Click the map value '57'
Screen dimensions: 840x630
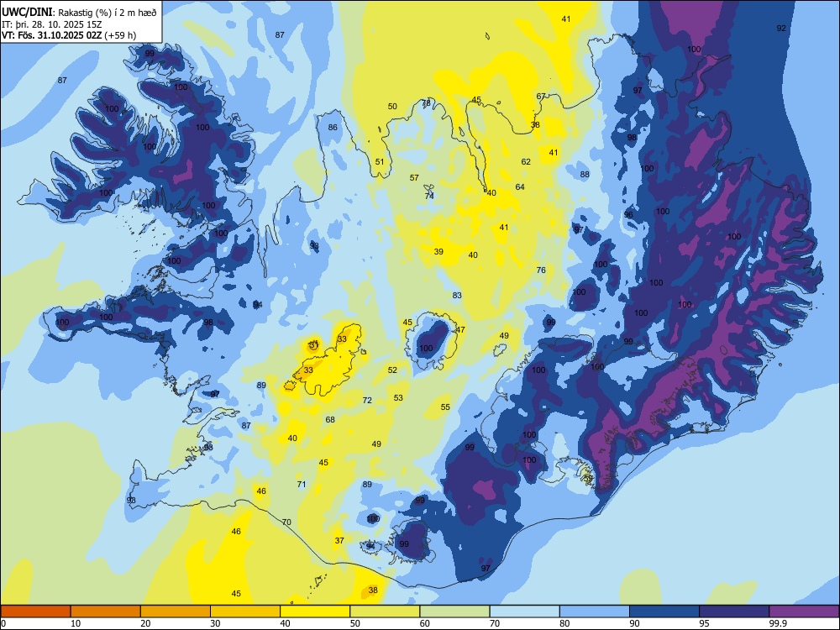pyautogui.click(x=414, y=178)
